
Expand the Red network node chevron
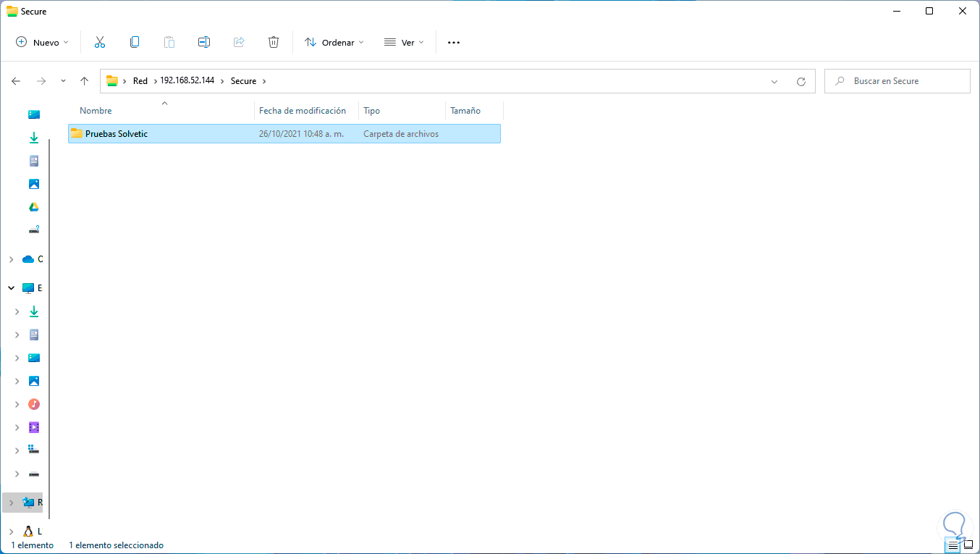tap(11, 503)
